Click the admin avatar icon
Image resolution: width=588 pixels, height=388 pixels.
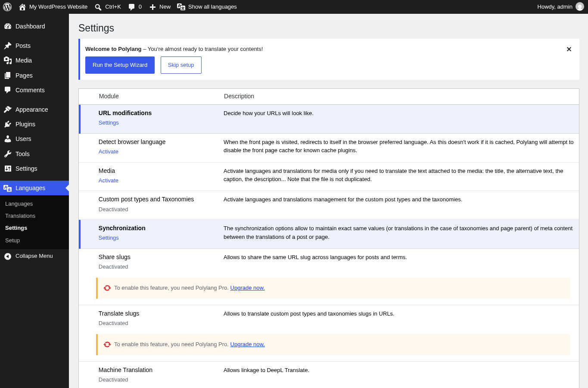point(580,6)
